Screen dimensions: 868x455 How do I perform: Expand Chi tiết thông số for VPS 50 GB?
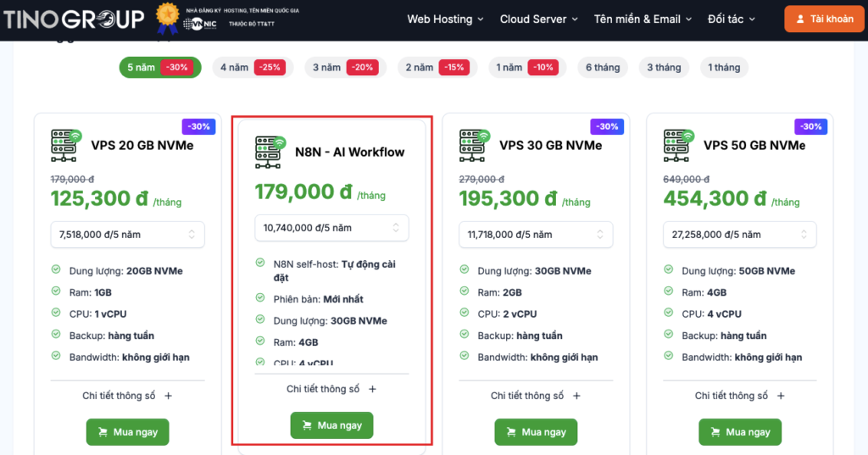click(739, 396)
